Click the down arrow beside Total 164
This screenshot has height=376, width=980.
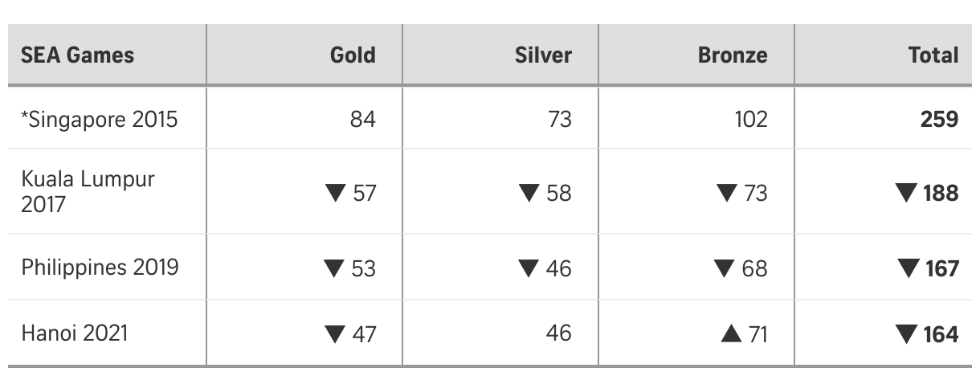click(x=908, y=333)
